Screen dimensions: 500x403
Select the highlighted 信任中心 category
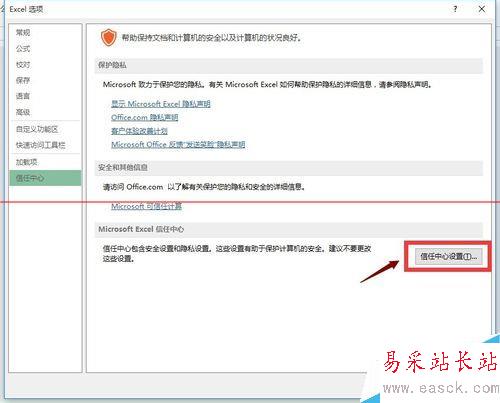coord(45,178)
